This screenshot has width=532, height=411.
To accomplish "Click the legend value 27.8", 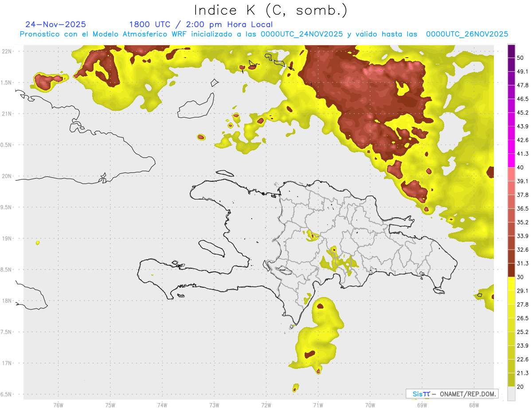I will click(x=523, y=304).
